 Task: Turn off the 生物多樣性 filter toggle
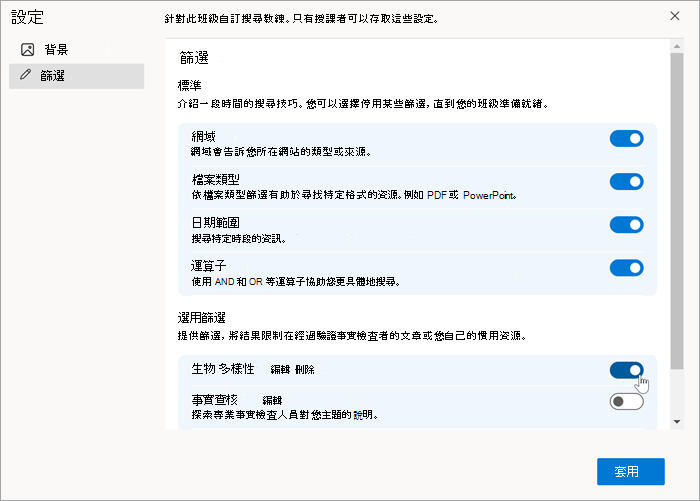tap(626, 370)
